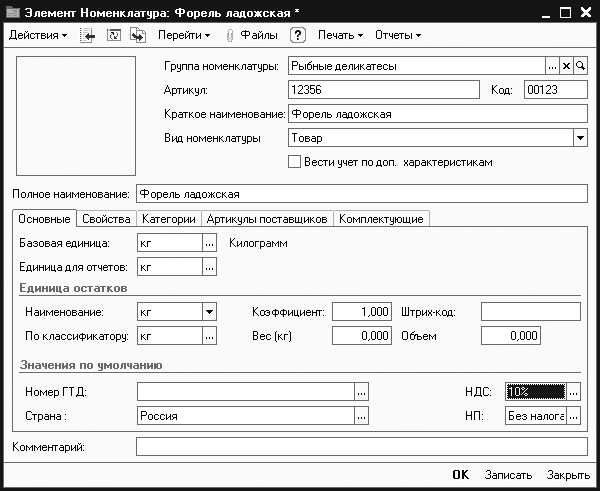Viewport: 600px width, 491px height.
Task: Clear the Группа номенклатуры field with X
Action: tap(566, 66)
